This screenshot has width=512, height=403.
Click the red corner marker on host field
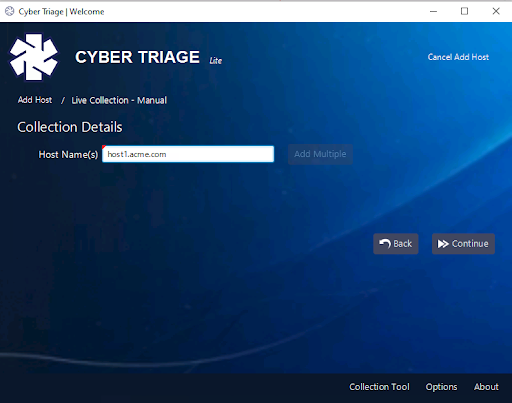pos(104,147)
